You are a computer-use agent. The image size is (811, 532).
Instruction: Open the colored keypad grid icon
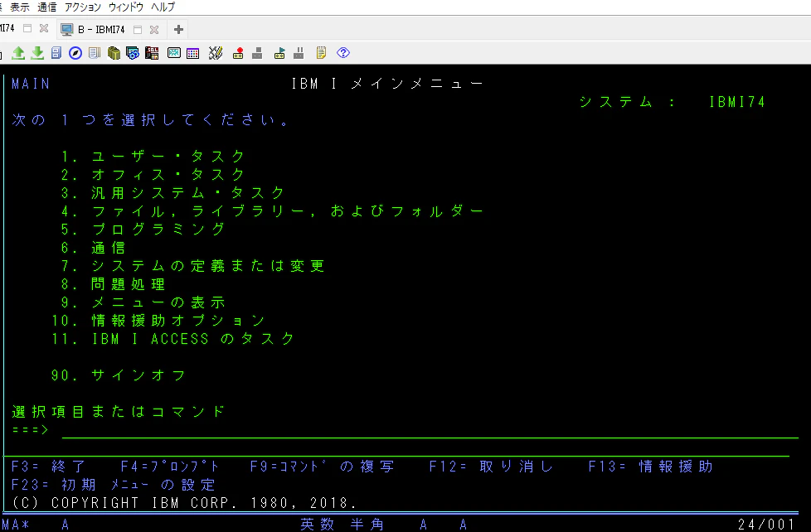[193, 53]
